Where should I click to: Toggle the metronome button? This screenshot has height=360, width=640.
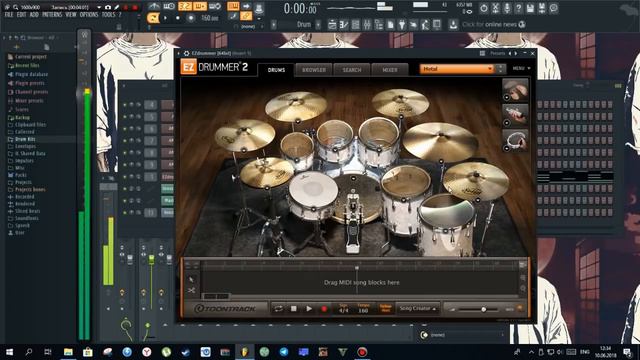(154, 6)
